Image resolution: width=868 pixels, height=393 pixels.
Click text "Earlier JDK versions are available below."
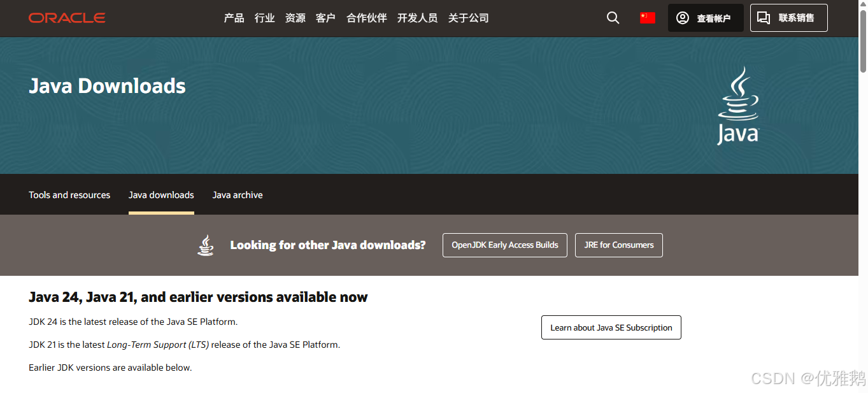tap(110, 368)
